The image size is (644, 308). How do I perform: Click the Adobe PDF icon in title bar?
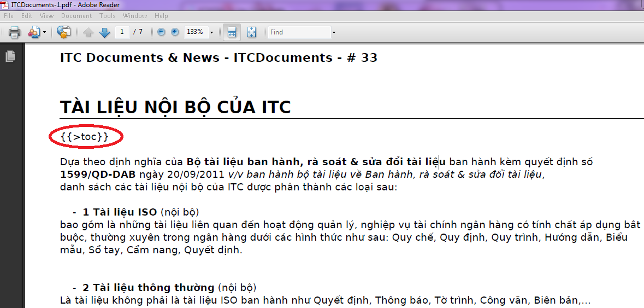tap(4, 4)
